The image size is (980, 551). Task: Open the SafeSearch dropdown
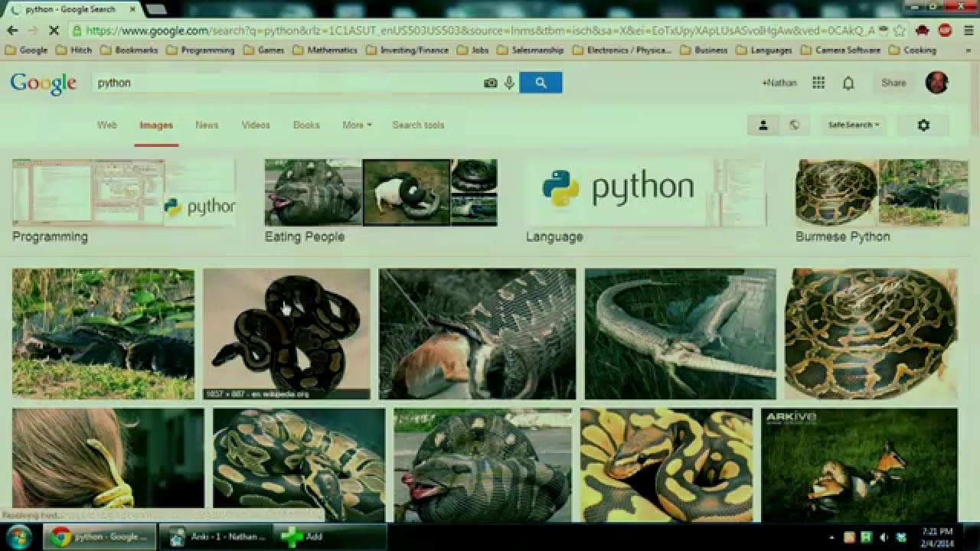(x=854, y=125)
